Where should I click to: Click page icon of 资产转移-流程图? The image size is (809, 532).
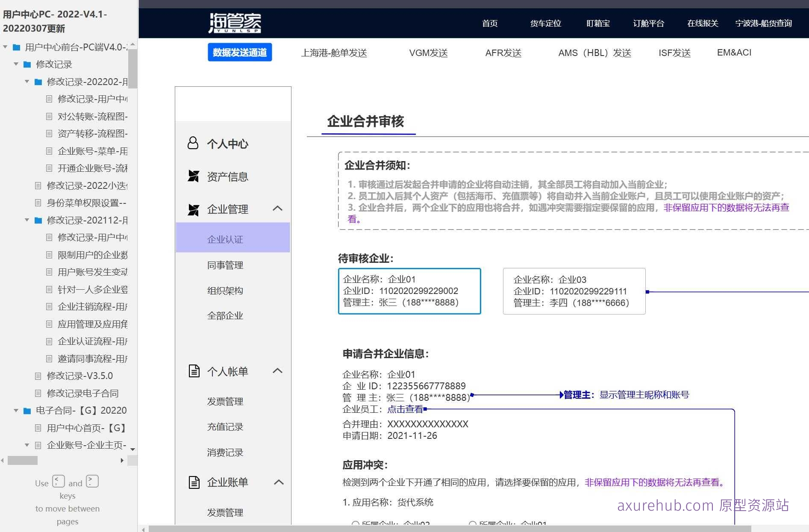pyautogui.click(x=49, y=134)
